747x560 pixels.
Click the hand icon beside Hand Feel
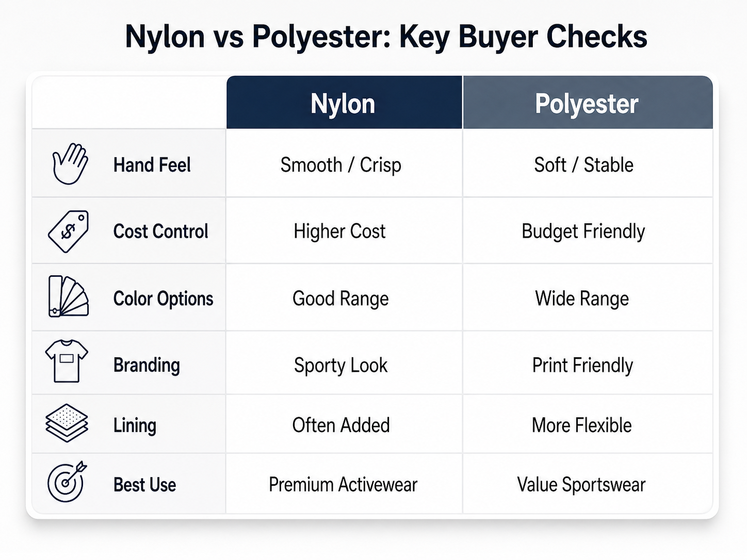coord(70,164)
